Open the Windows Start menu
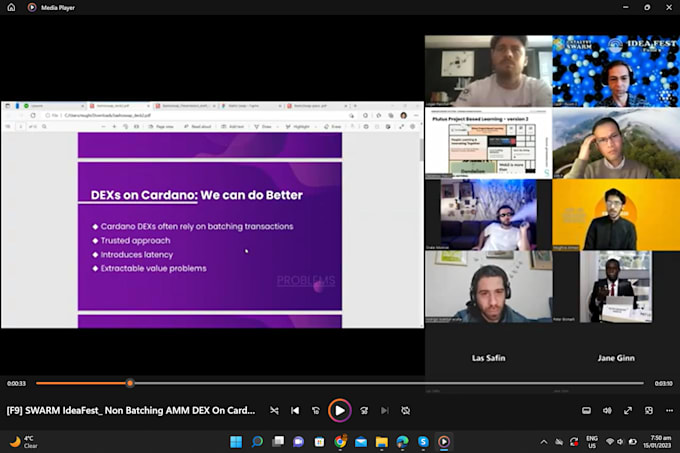Screen dimensions: 680x453 pyautogui.click(x=236, y=442)
